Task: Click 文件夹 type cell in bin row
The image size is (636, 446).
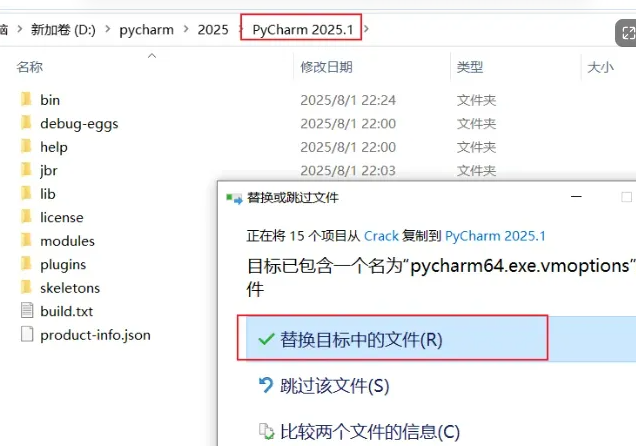Action: click(x=476, y=100)
